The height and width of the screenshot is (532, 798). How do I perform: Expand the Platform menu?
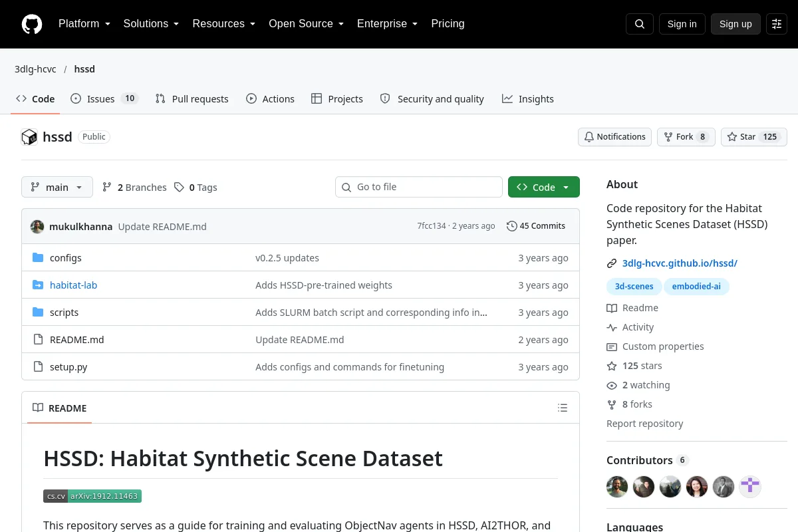[x=84, y=24]
